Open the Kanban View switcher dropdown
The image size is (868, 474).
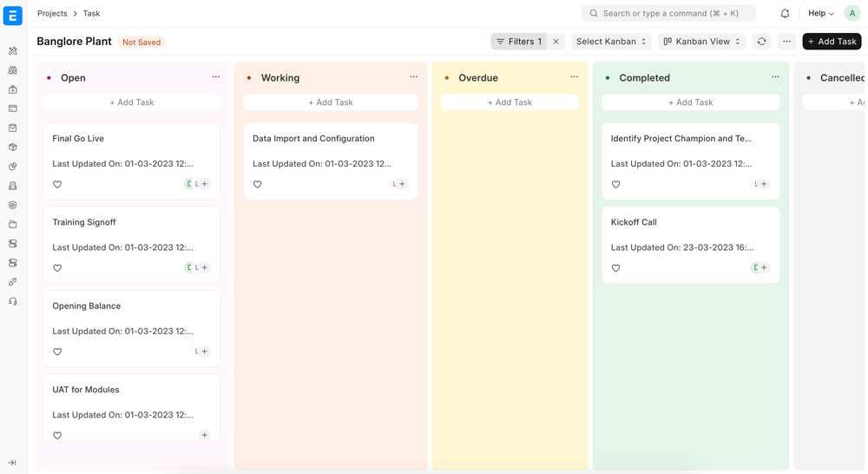tap(701, 42)
